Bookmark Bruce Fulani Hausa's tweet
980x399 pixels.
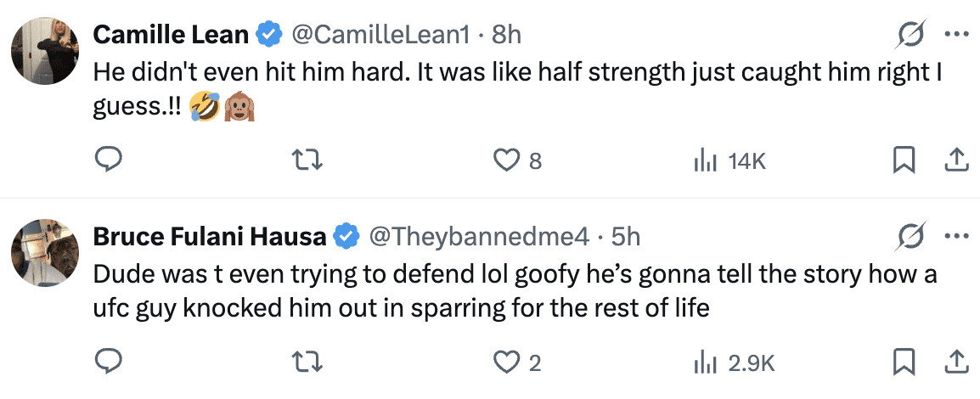tap(904, 362)
